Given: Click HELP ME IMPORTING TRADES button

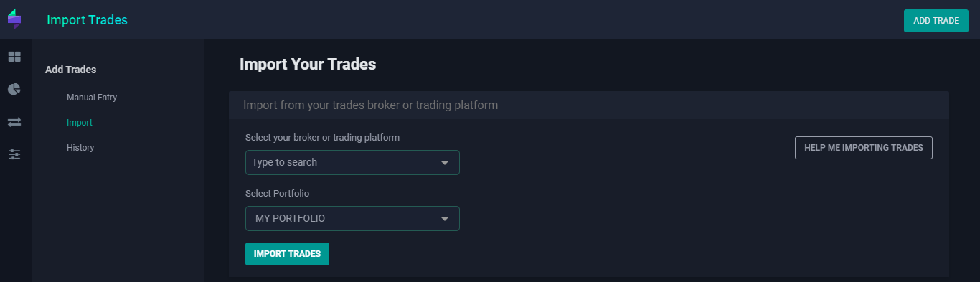Looking at the screenshot, I should [x=864, y=148].
